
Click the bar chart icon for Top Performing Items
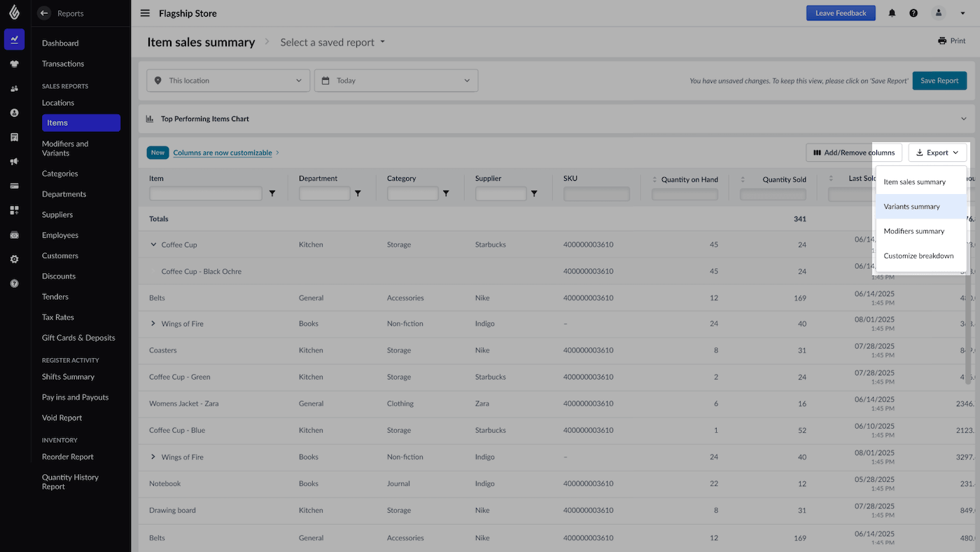tap(150, 119)
